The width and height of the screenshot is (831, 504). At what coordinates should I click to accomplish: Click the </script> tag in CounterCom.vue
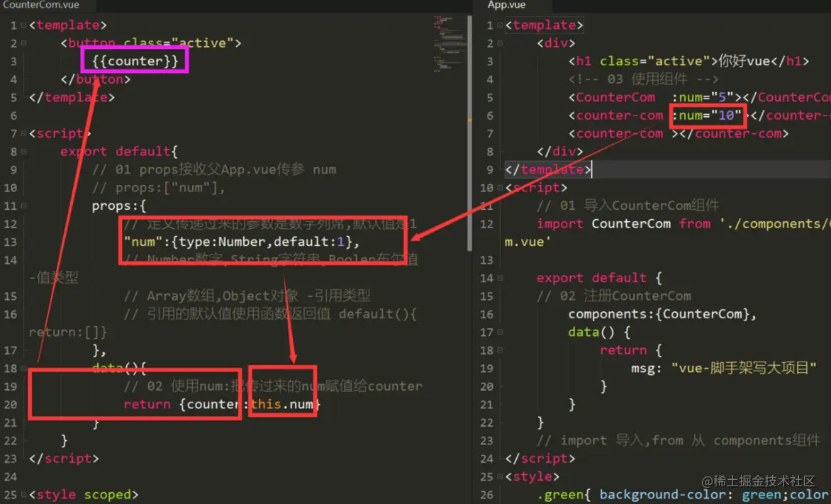[x=64, y=459]
